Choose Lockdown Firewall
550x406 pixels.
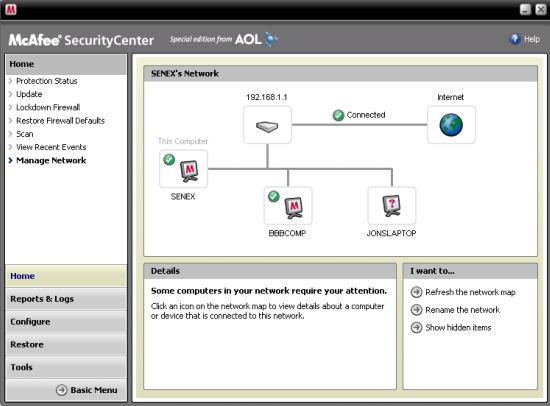(48, 107)
